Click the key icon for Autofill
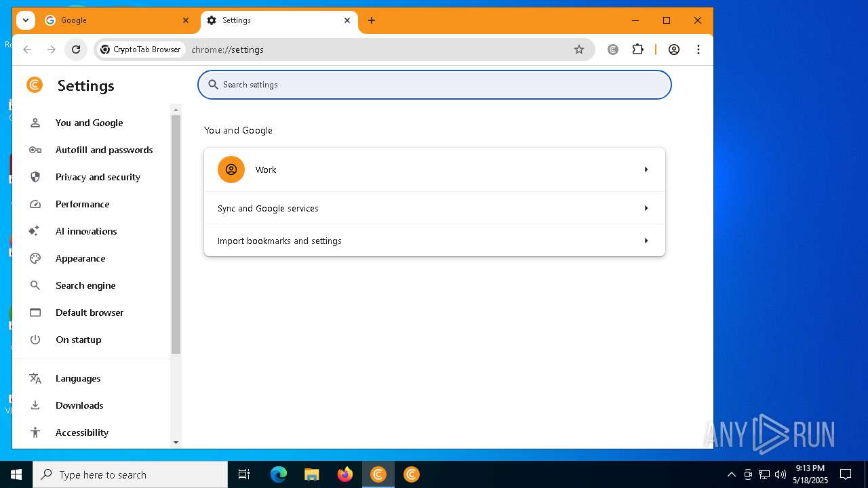Screen dimensions: 868x488 pyautogui.click(x=35, y=150)
